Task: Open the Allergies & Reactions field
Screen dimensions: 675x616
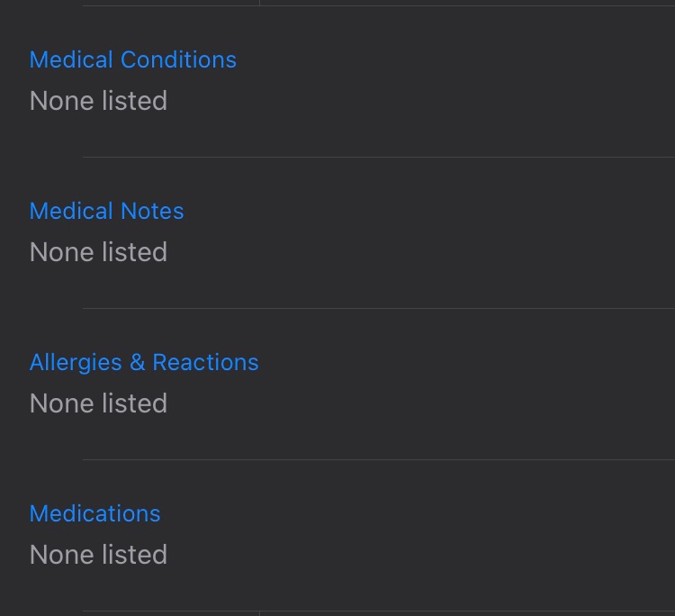Action: (x=144, y=362)
